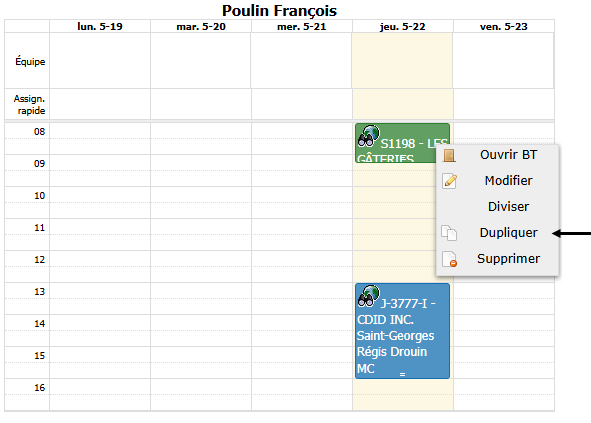The image size is (591, 423).
Task: Choose Dupliquer from the context menu
Action: pyautogui.click(x=508, y=233)
